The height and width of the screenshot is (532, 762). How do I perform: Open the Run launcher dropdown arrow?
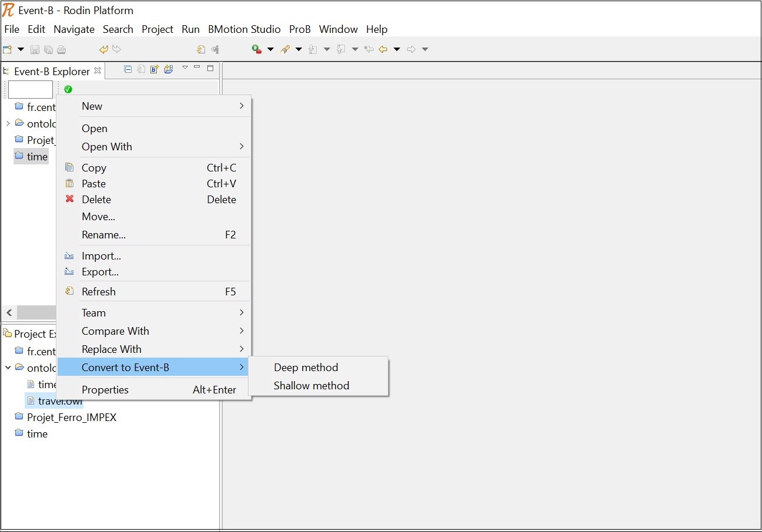click(x=270, y=49)
